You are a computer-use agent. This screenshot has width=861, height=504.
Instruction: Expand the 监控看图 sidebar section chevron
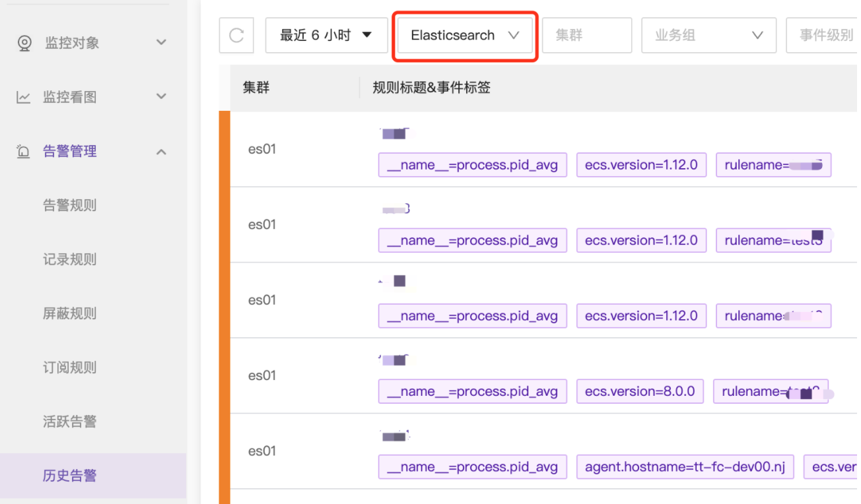(161, 97)
